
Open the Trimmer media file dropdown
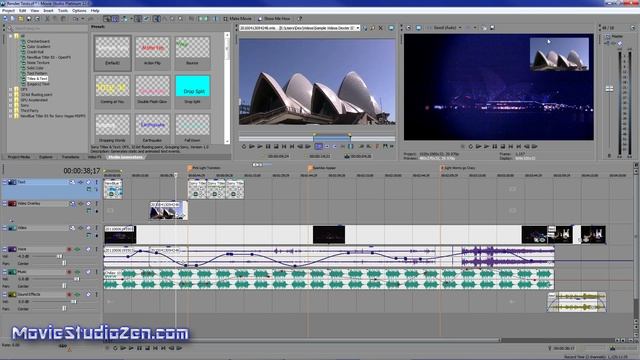[358, 28]
